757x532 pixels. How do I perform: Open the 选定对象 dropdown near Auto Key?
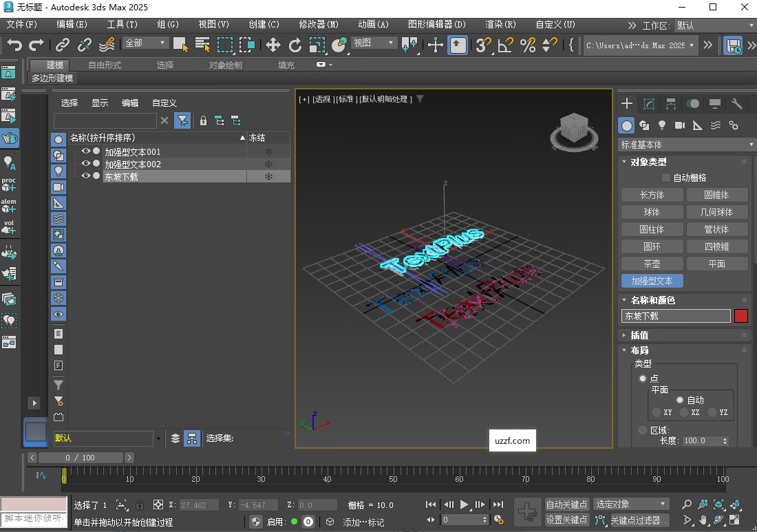[x=630, y=504]
